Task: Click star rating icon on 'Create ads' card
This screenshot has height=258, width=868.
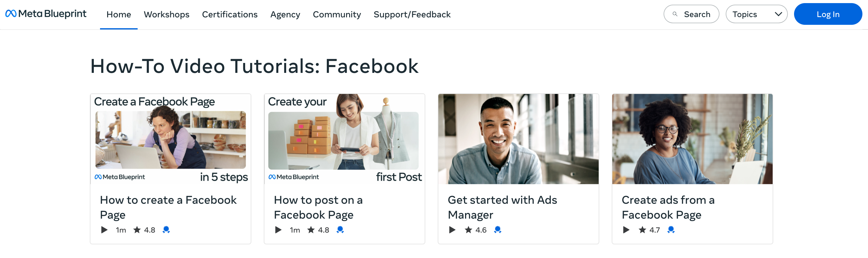Action: [x=642, y=230]
